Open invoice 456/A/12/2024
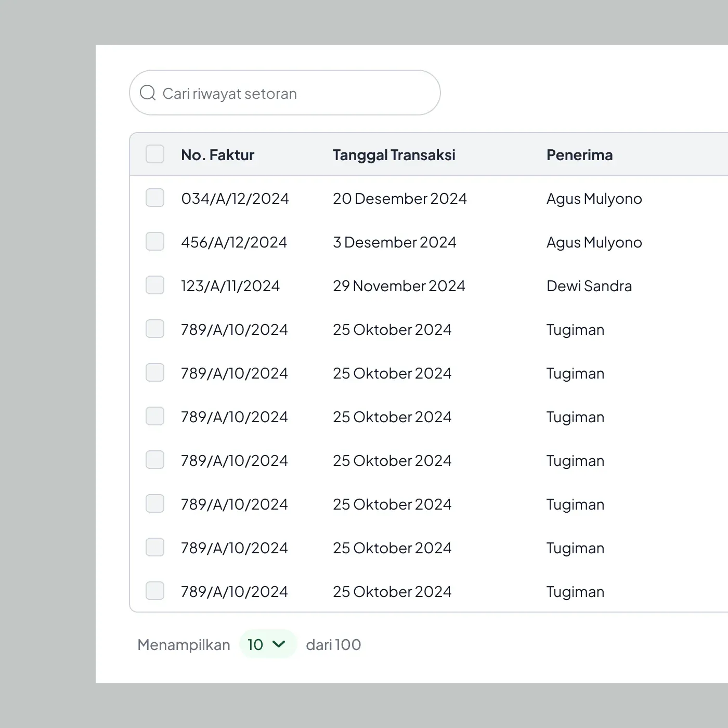The width and height of the screenshot is (728, 728). pyautogui.click(x=233, y=242)
